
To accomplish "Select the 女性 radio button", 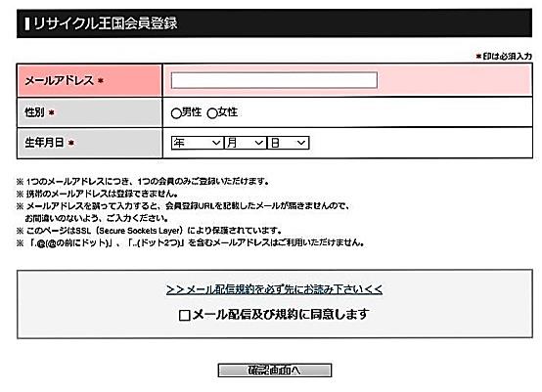I will click(x=212, y=113).
